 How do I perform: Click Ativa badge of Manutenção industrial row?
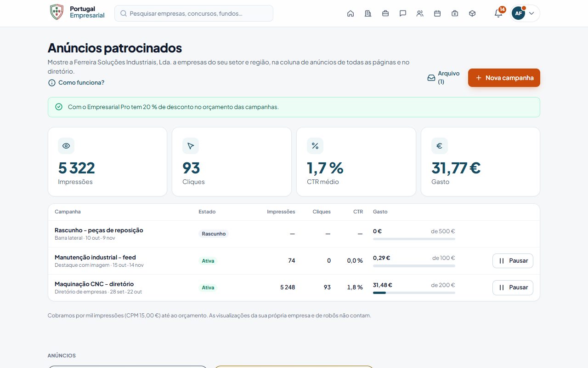tap(208, 261)
